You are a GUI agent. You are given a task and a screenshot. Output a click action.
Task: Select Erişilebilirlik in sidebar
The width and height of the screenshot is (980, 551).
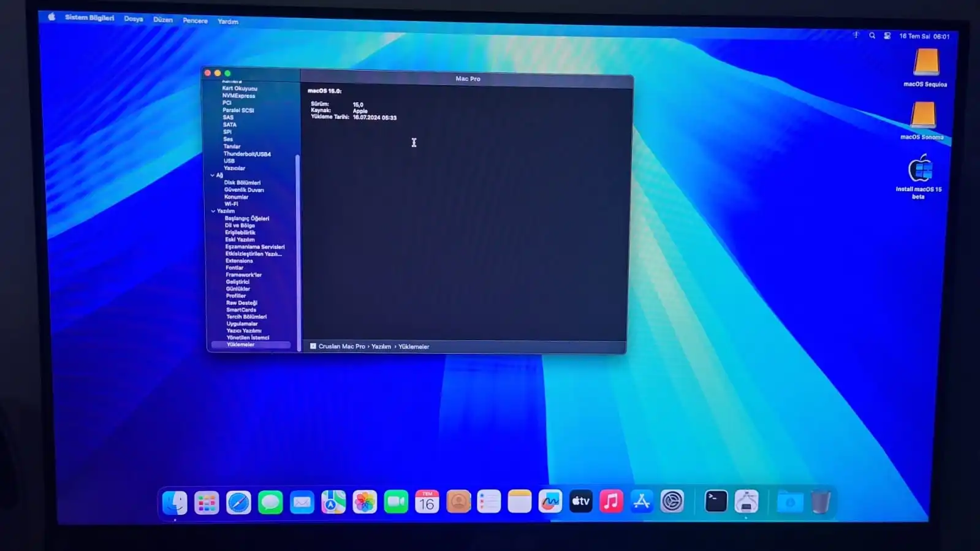[x=240, y=232]
